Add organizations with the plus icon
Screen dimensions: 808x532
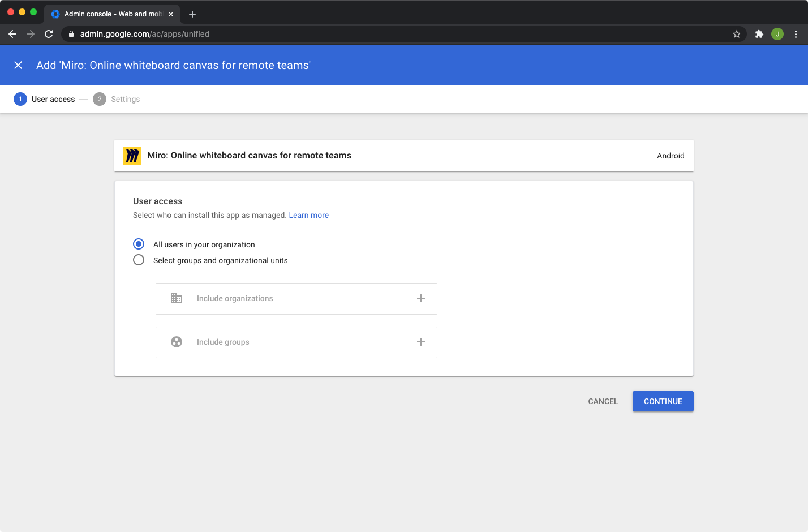coord(421,298)
